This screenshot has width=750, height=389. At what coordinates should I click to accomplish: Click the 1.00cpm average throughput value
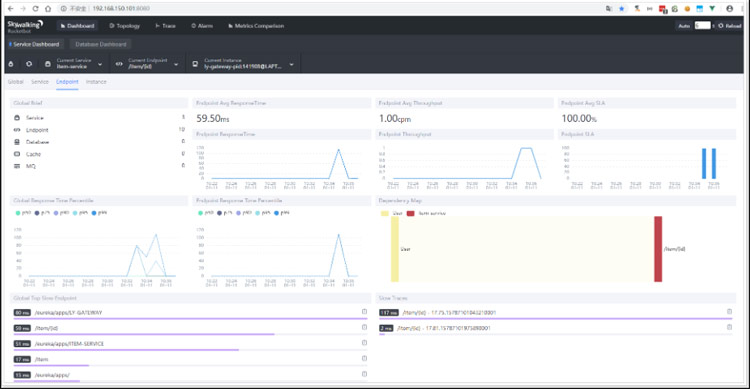[x=395, y=118]
